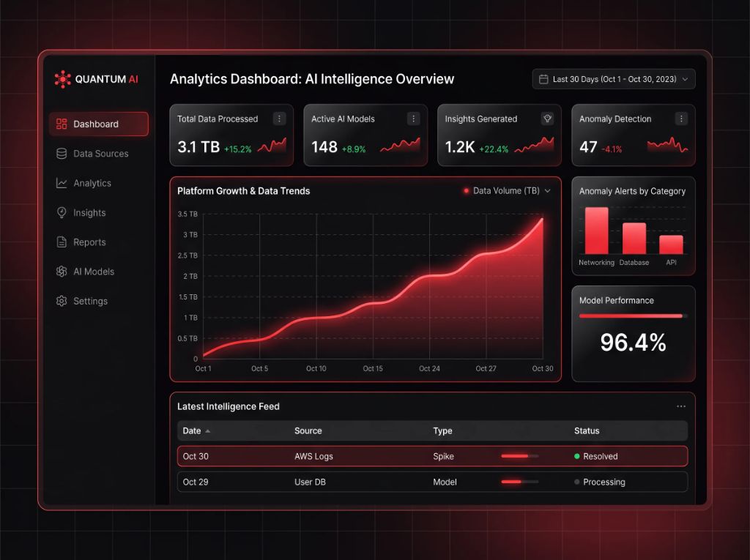The width and height of the screenshot is (750, 560).
Task: Select the Oct 30 AWS Logs row
Action: click(432, 456)
